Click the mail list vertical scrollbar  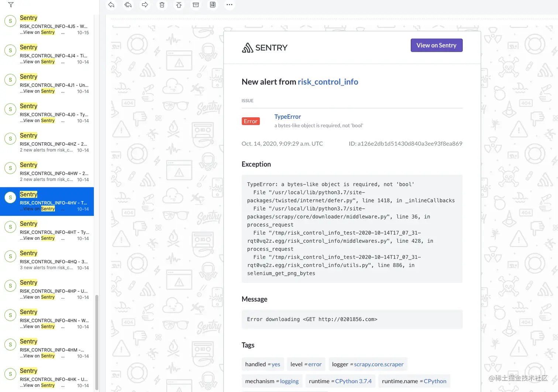click(x=97, y=342)
